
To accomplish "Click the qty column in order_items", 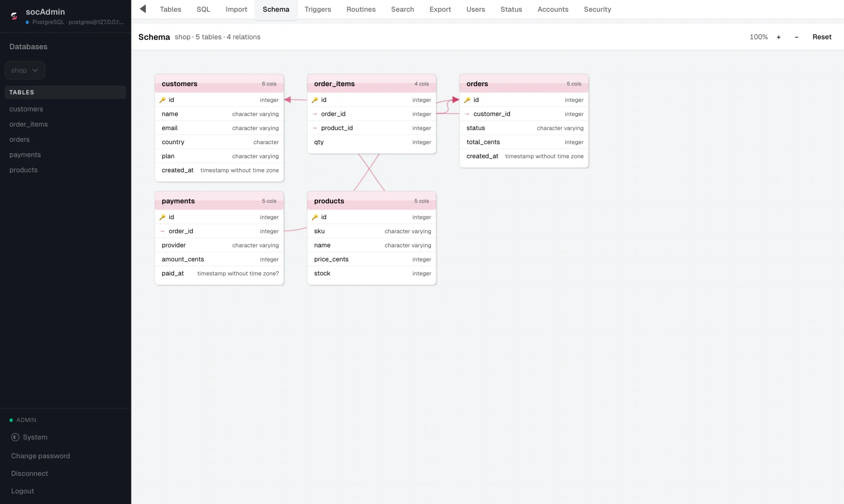I will point(371,142).
